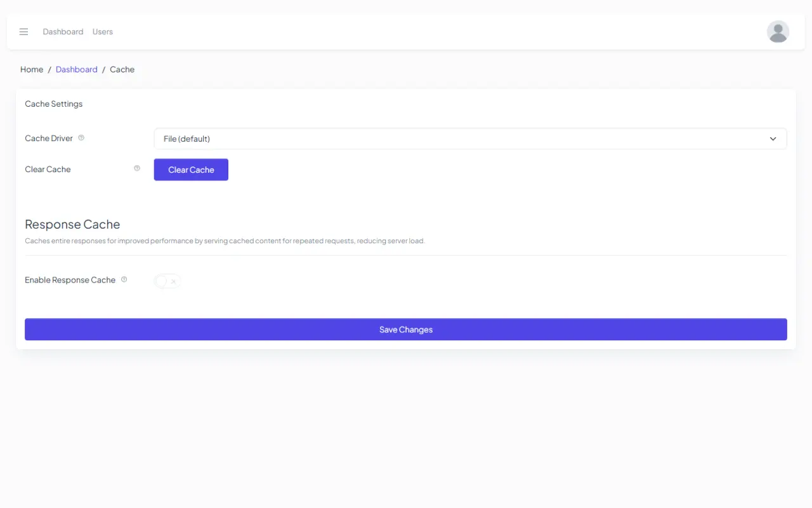
Task: Click the Cache breadcrumb text
Action: tap(122, 69)
